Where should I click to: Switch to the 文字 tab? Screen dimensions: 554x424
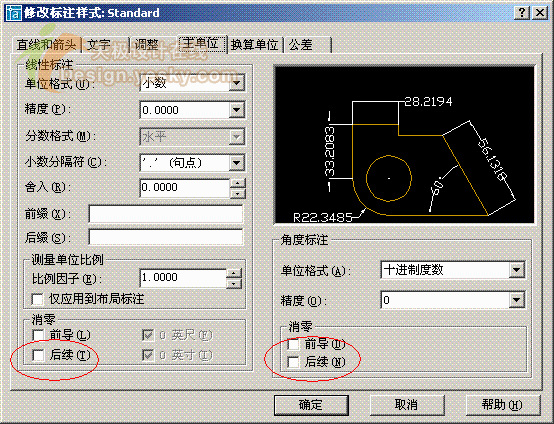106,45
